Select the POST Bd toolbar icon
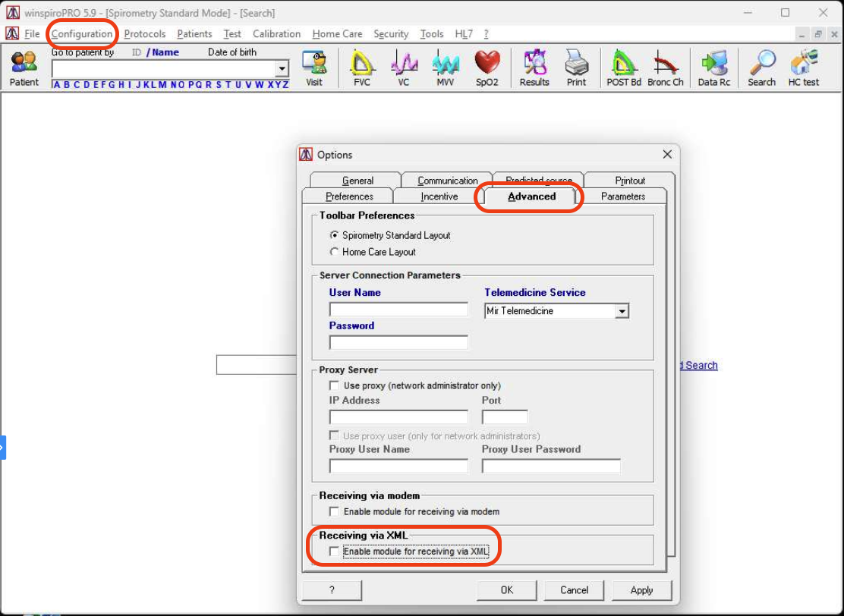The width and height of the screenshot is (844, 616). (x=624, y=68)
